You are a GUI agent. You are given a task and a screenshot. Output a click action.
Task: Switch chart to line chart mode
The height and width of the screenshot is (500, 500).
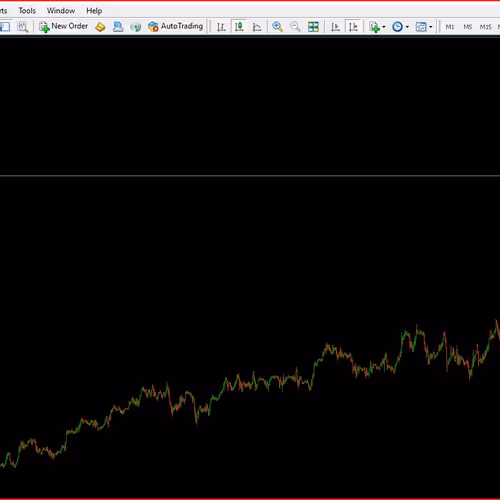[x=257, y=27]
